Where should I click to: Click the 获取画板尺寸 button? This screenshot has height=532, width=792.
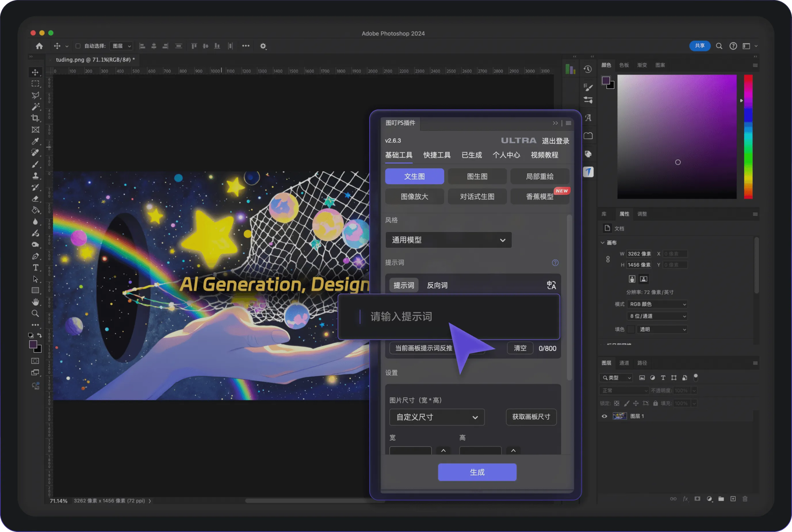point(531,417)
